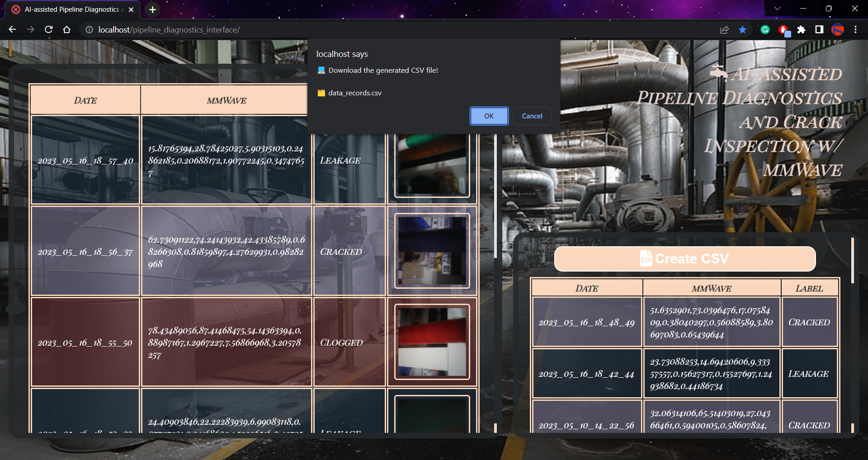Select the AI-assisted Pipeline Diagnostics tab
Image resolution: width=868 pixels, height=460 pixels.
tap(72, 9)
